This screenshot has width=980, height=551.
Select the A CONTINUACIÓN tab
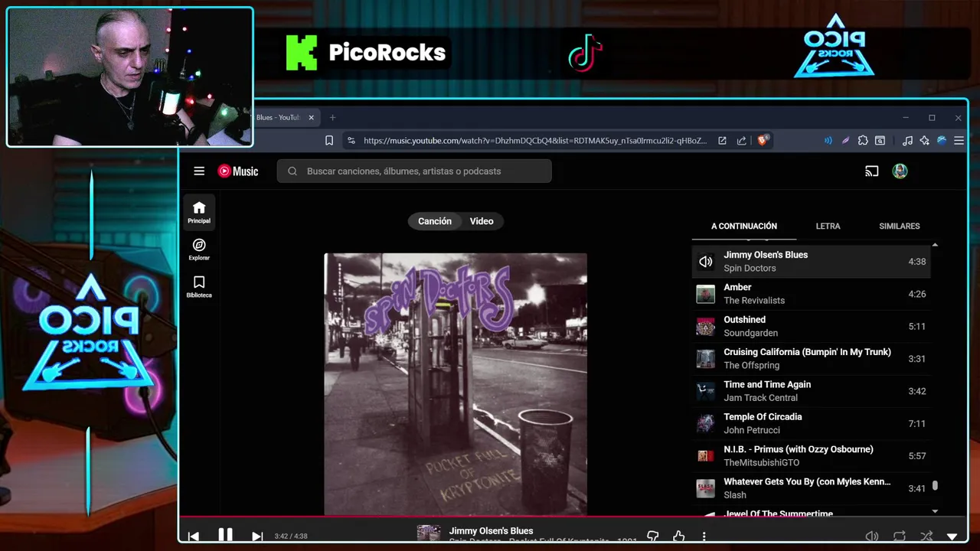click(744, 227)
